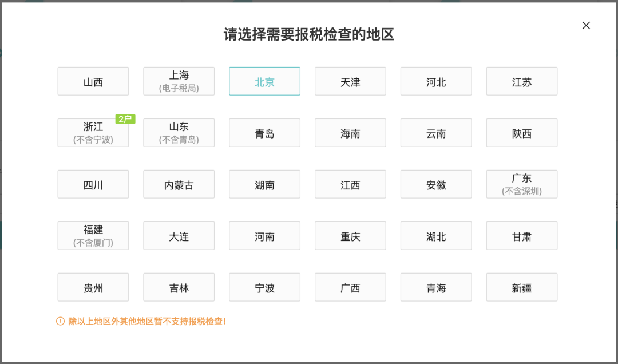This screenshot has height=364, width=618.
Task: Click the green 2户 badge
Action: click(125, 119)
